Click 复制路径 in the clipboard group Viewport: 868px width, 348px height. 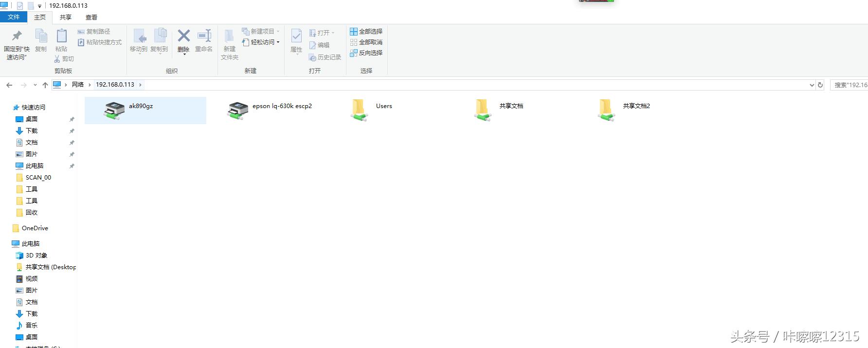pyautogui.click(x=94, y=32)
